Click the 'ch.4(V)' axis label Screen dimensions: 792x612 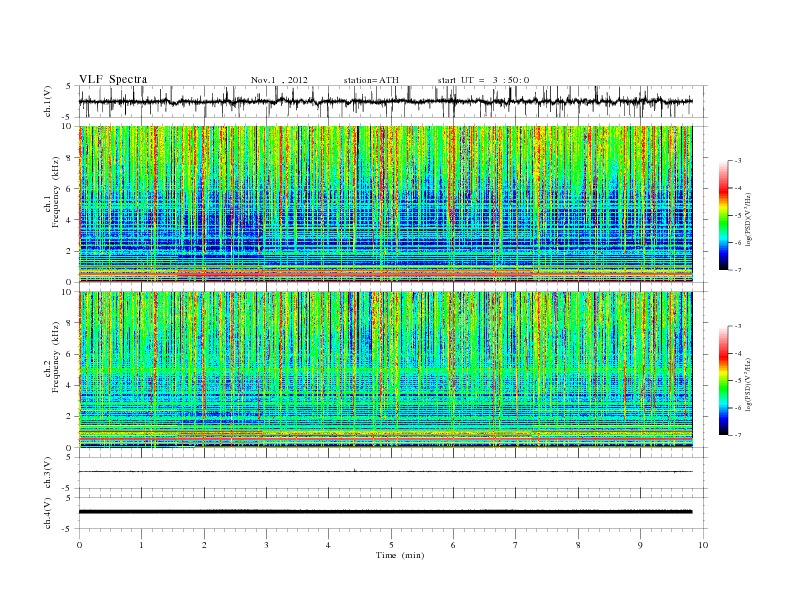pyautogui.click(x=48, y=513)
